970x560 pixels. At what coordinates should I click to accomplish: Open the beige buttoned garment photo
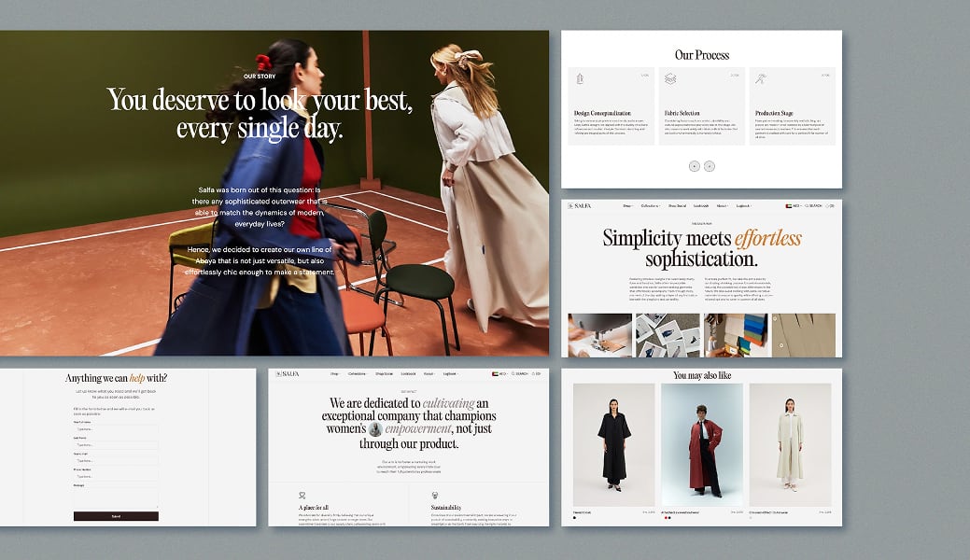click(804, 335)
